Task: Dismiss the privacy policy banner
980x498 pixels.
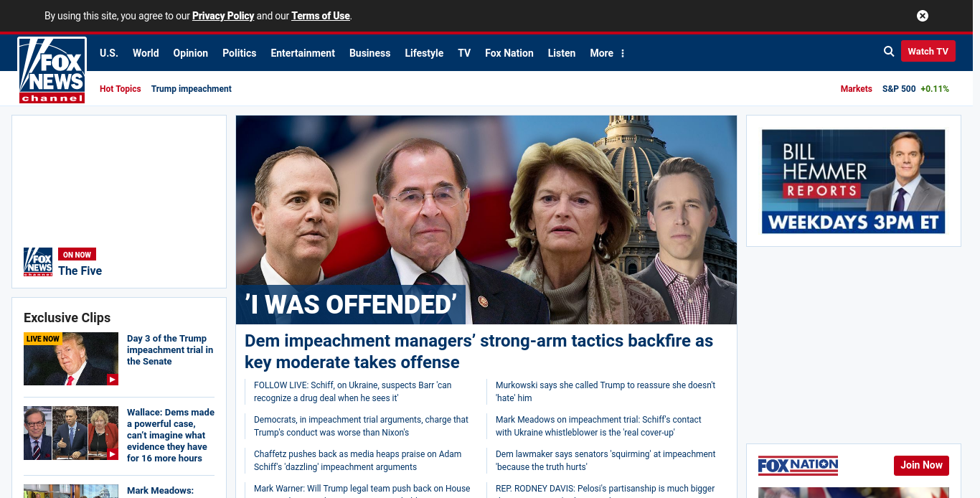Action: [923, 16]
